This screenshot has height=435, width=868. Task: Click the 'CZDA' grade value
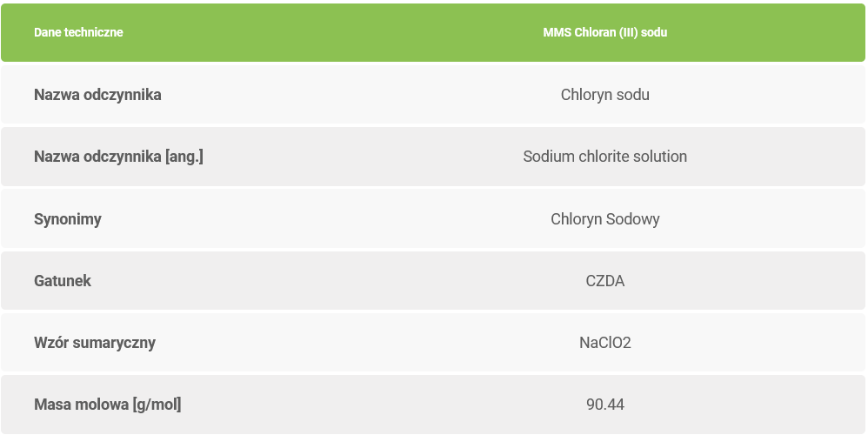(x=604, y=281)
